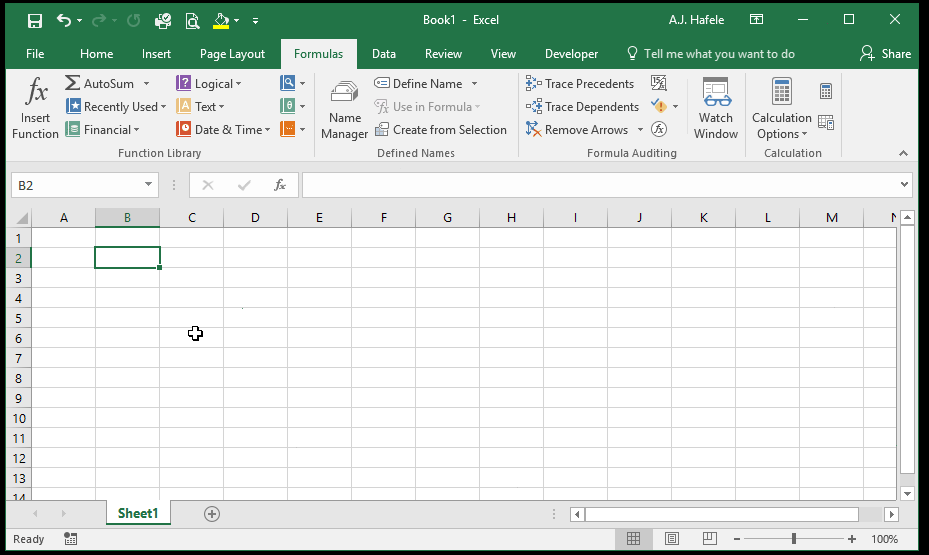Open Text functions dropdown
929x555 pixels.
(201, 107)
